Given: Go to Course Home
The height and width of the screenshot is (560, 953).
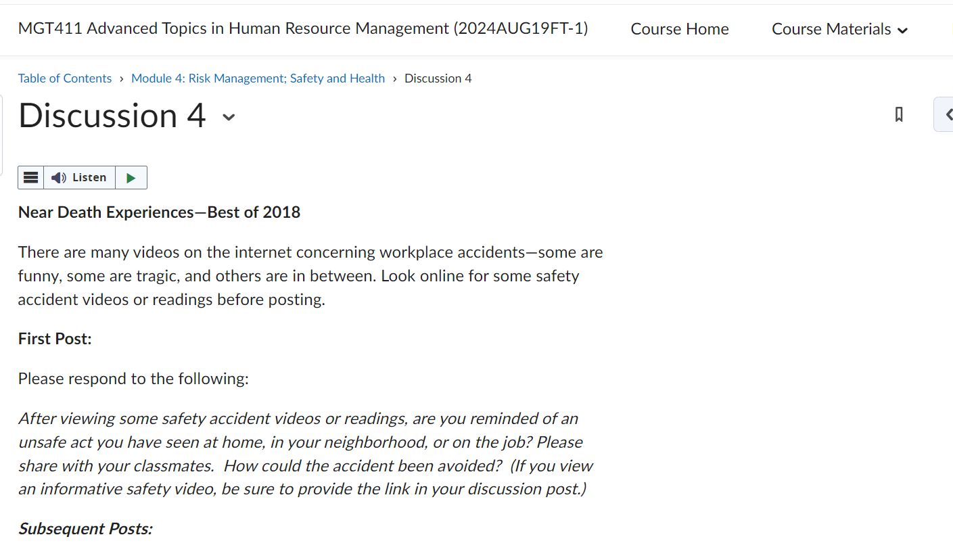Looking at the screenshot, I should 680,29.
